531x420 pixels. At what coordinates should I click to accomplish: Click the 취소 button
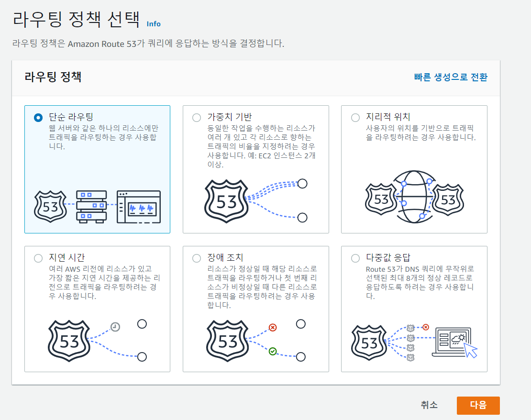(429, 405)
